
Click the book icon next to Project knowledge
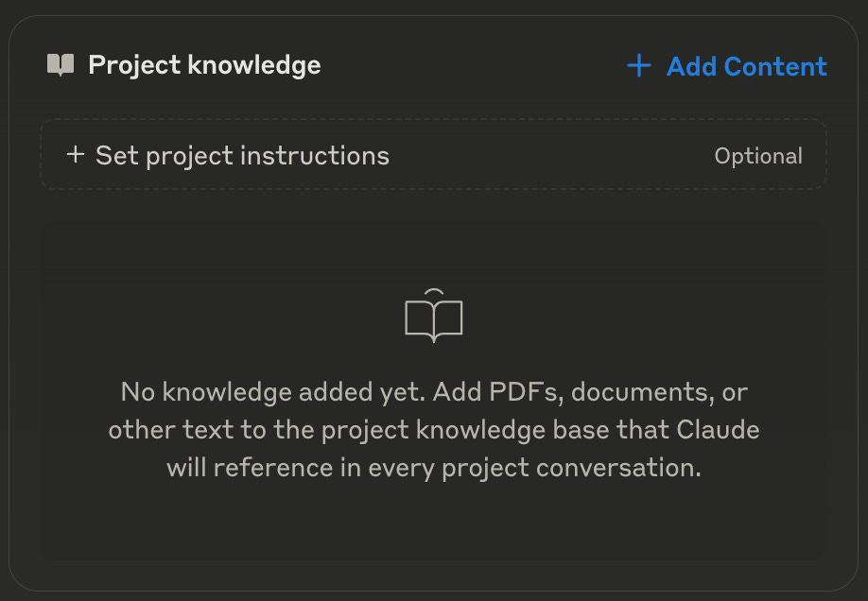[x=61, y=65]
